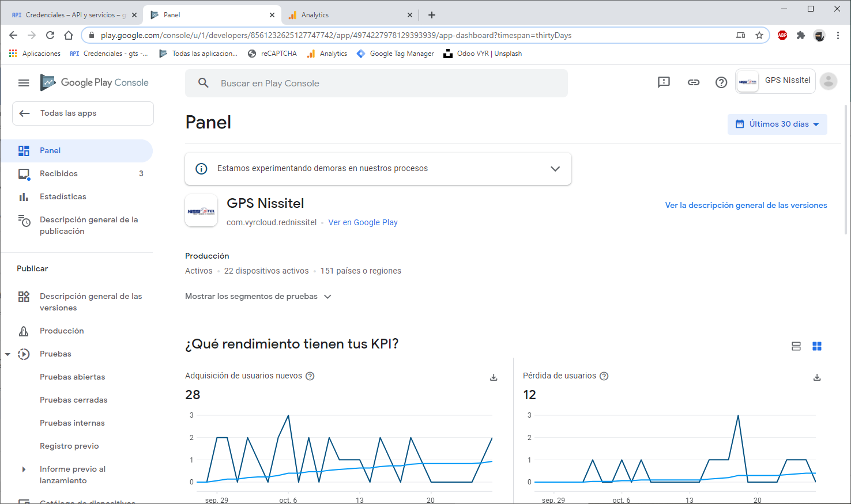The width and height of the screenshot is (851, 504).
Task: Open Estadísticas in the sidebar
Action: tap(63, 197)
